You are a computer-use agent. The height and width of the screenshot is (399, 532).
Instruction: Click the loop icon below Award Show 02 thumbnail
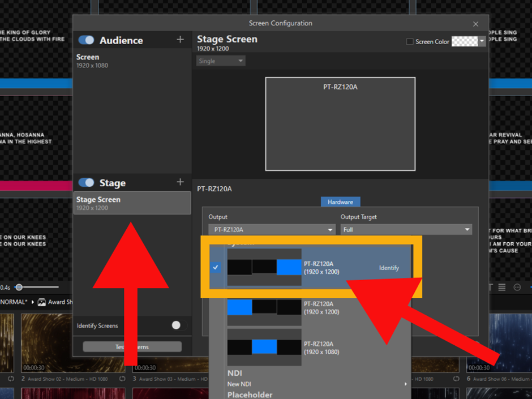pos(123,379)
